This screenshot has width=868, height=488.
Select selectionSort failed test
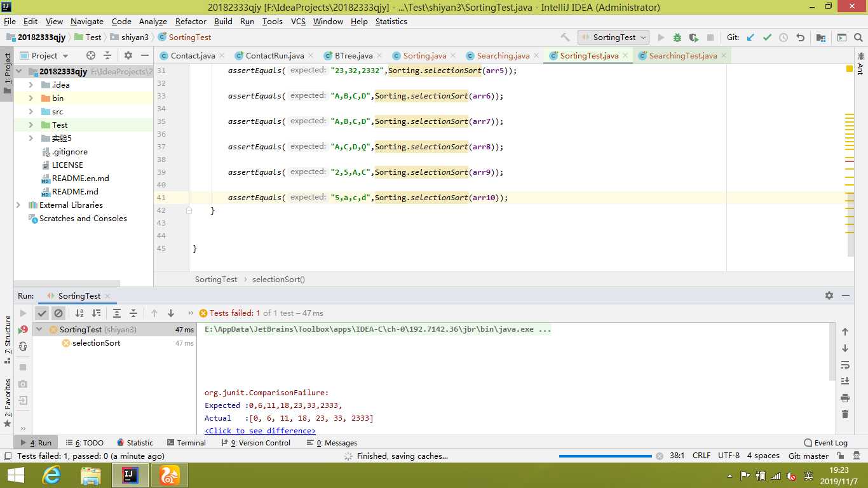(96, 342)
